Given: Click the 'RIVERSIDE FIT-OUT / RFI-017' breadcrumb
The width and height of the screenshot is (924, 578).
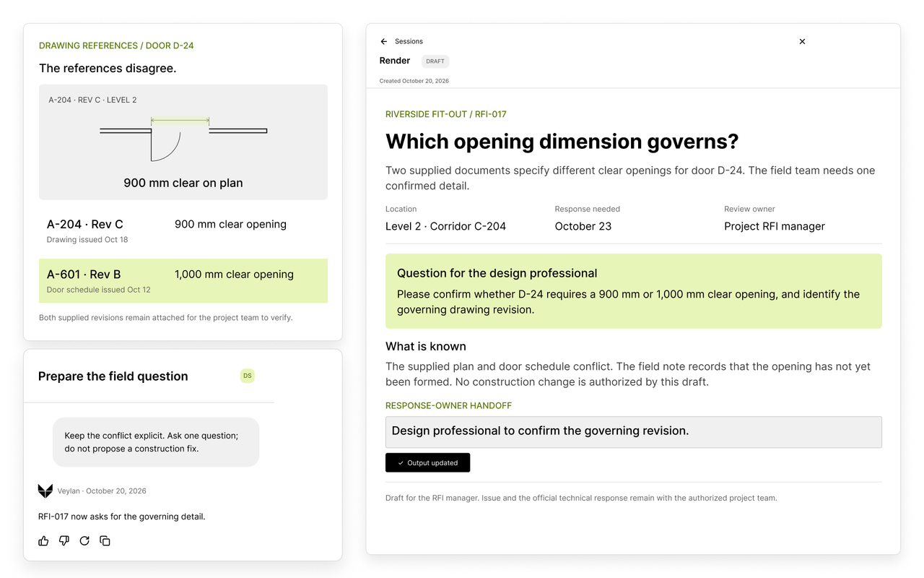Looking at the screenshot, I should pyautogui.click(x=446, y=114).
